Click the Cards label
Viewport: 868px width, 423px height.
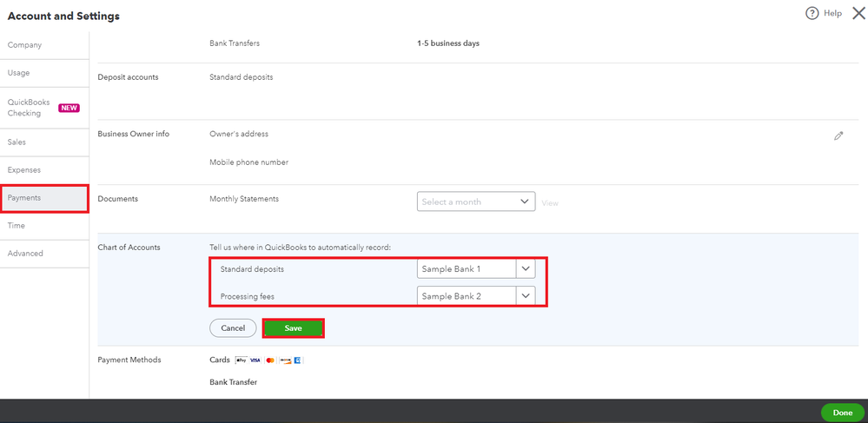pos(219,360)
